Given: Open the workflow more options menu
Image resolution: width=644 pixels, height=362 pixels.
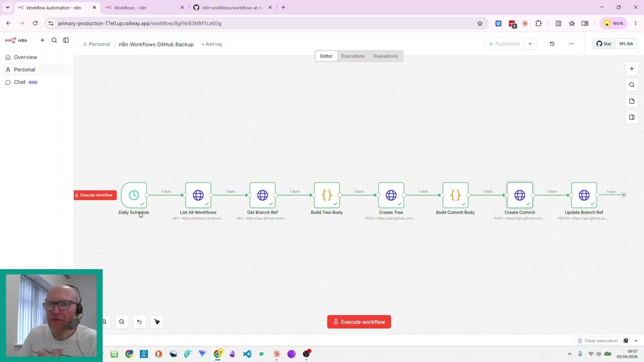Looking at the screenshot, I should click(571, 44).
